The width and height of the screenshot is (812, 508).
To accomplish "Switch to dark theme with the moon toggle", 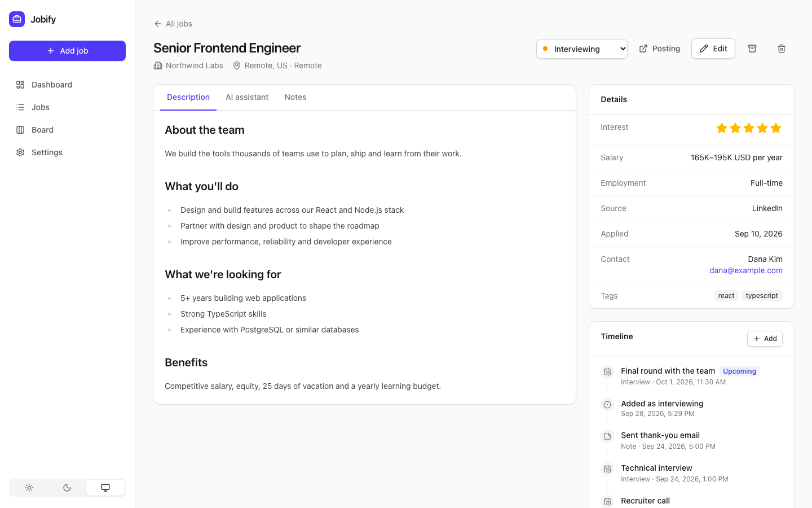I will (67, 488).
